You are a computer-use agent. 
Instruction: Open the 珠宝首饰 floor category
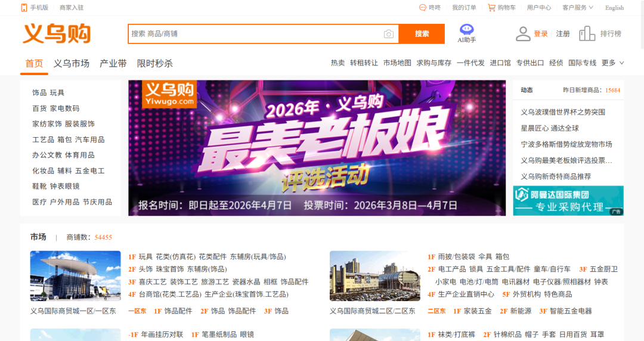169,269
